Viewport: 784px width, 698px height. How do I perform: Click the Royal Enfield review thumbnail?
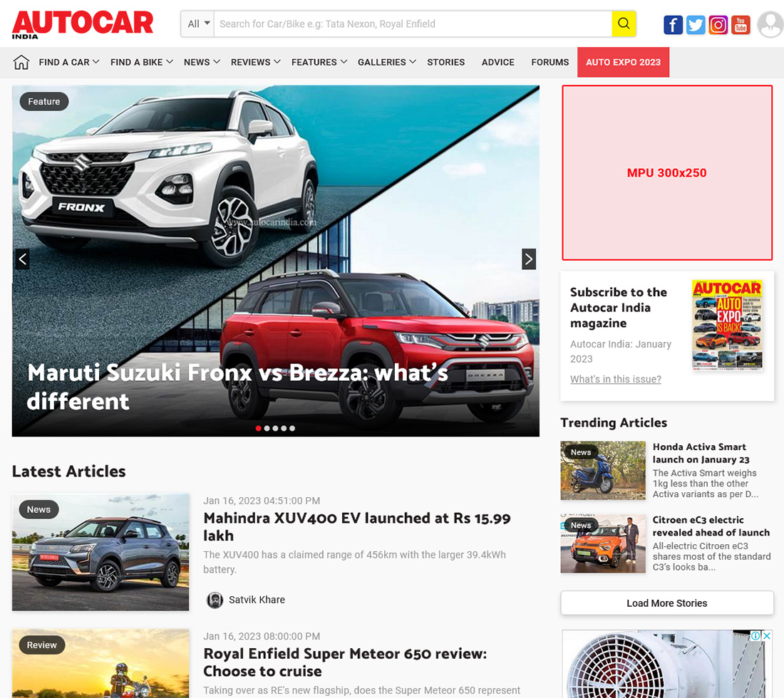click(100, 664)
